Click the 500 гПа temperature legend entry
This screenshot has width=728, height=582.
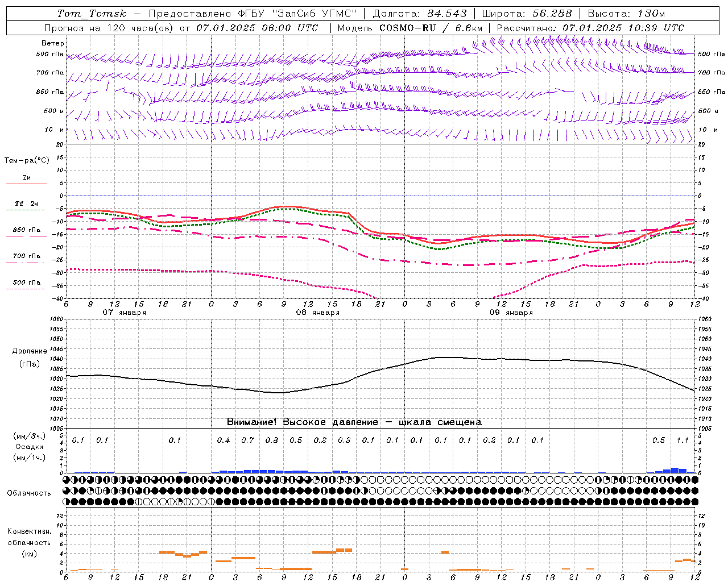tap(26, 282)
